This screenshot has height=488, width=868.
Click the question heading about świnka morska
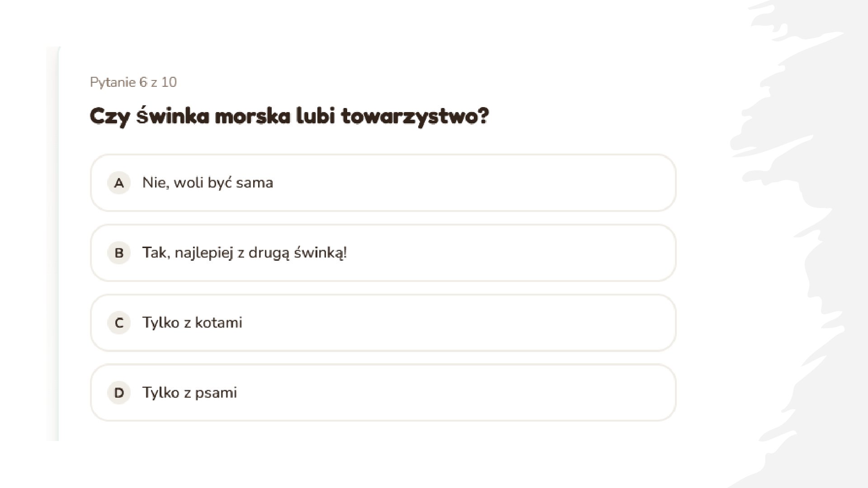pos(289,117)
